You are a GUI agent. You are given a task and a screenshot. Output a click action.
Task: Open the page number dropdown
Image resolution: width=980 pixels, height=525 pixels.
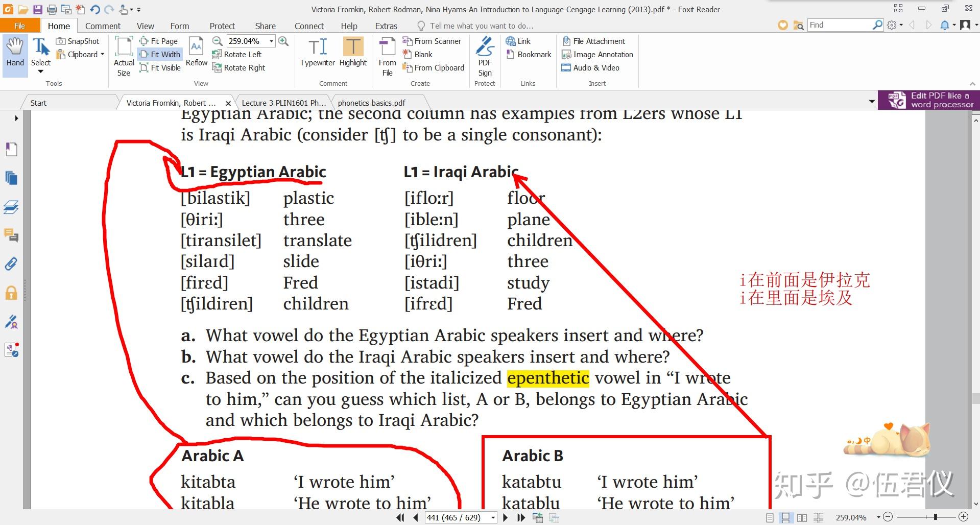493,518
